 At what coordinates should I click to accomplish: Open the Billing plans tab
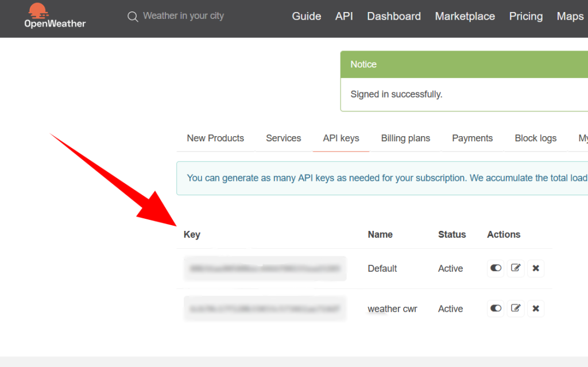pos(405,138)
